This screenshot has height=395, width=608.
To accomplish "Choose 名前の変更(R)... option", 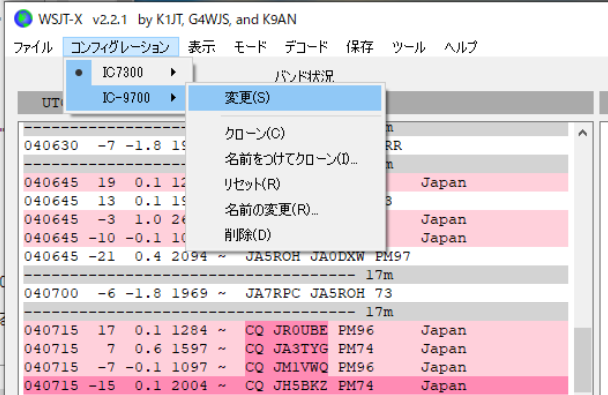I will pyautogui.click(x=285, y=210).
